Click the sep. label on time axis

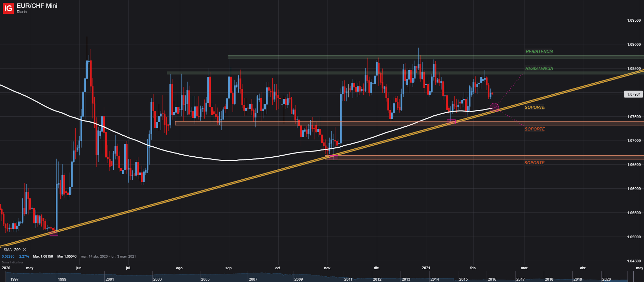pos(229,268)
